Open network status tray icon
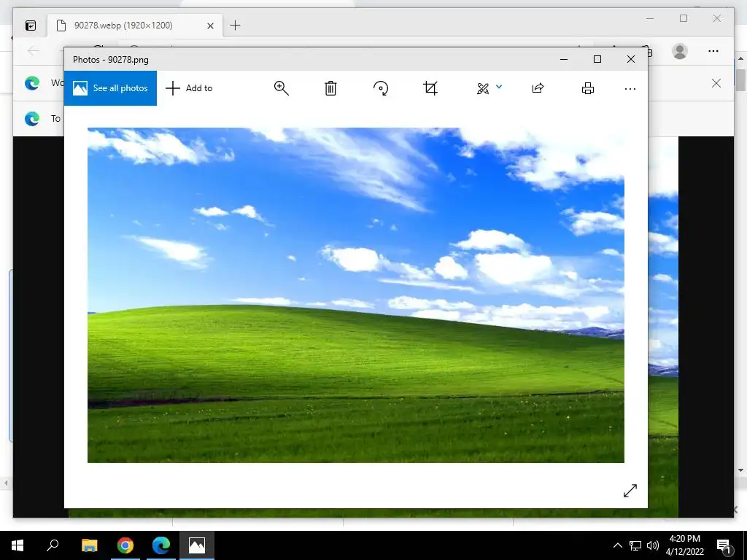The width and height of the screenshot is (747, 560). coord(635,545)
